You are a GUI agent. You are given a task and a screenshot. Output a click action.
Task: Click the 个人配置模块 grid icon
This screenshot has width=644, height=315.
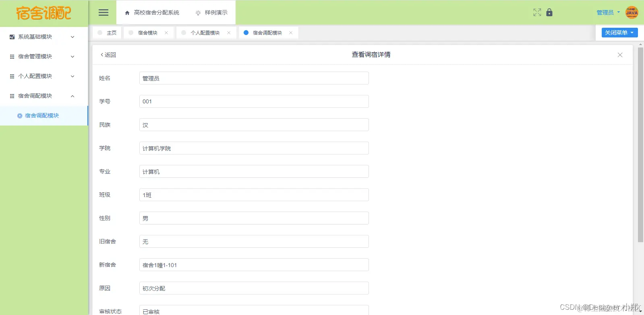pyautogui.click(x=12, y=76)
